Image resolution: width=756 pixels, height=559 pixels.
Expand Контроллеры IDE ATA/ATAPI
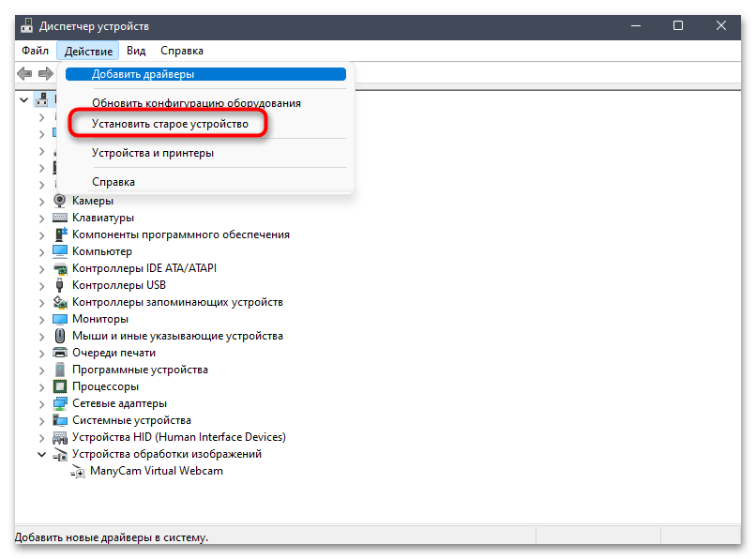(41, 268)
